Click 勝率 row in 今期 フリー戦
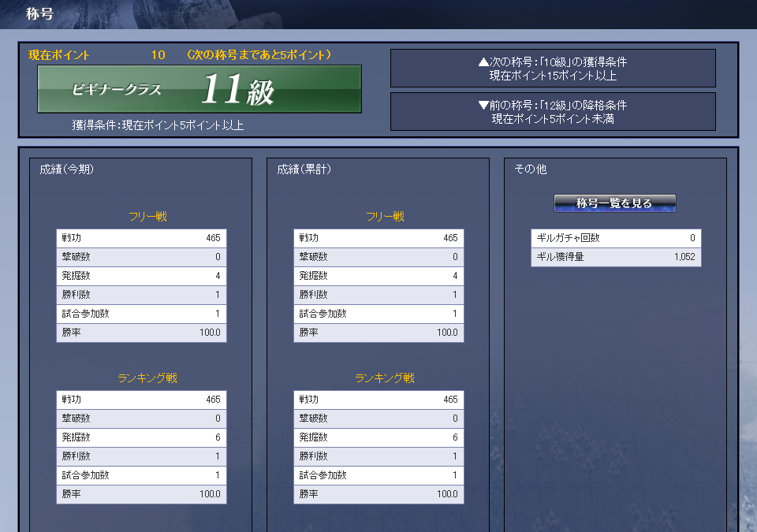Viewport: 757px width, 532px height. pos(141,333)
